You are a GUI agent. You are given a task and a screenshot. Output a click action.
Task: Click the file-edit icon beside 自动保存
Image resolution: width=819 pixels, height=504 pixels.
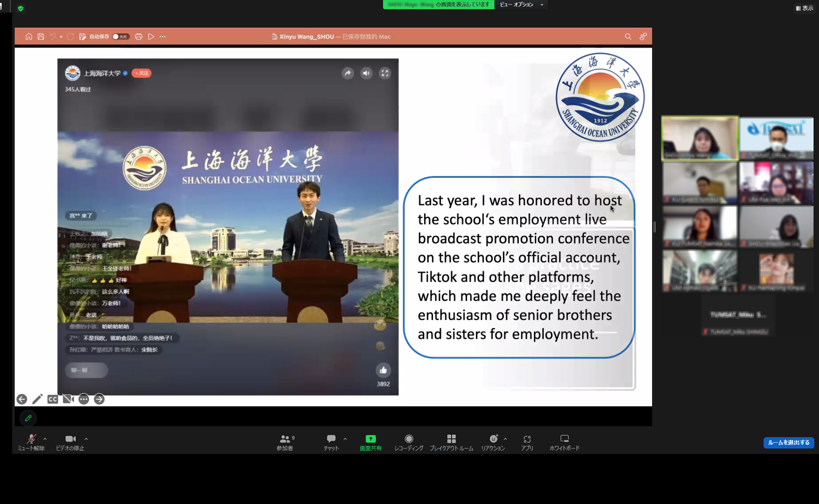click(82, 37)
